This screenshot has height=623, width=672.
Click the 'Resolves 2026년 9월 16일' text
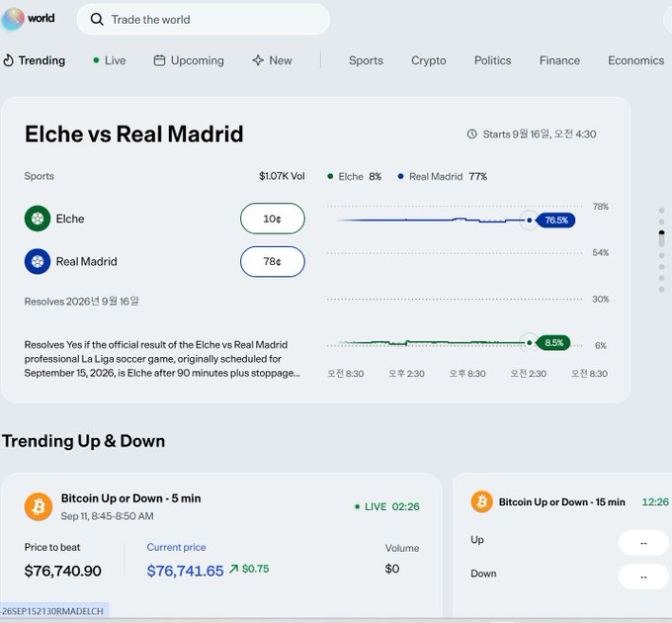point(81,302)
